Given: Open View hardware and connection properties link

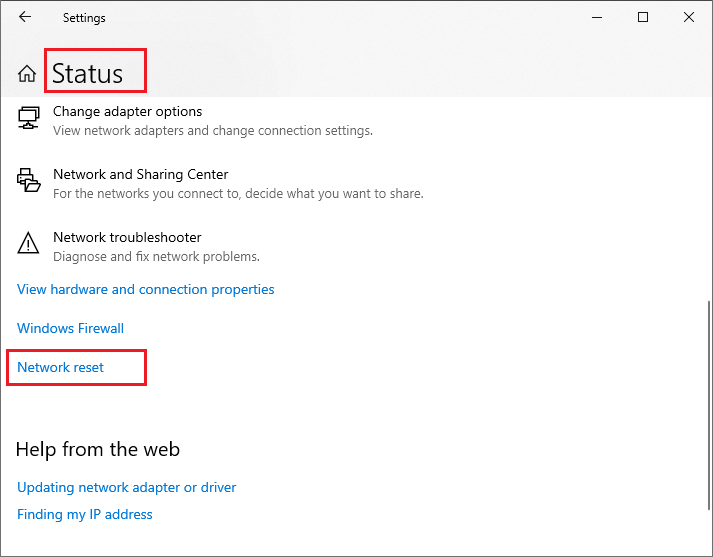Looking at the screenshot, I should click(146, 290).
